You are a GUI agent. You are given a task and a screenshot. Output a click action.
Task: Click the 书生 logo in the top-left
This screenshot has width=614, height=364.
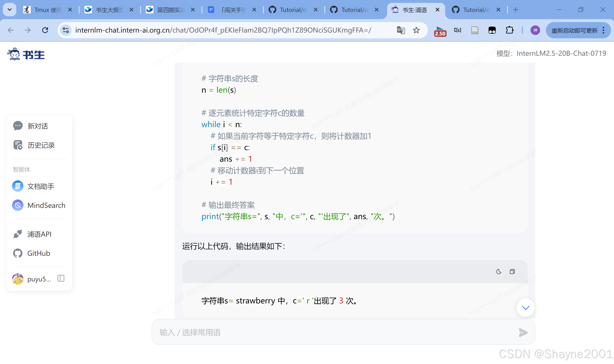pos(26,54)
